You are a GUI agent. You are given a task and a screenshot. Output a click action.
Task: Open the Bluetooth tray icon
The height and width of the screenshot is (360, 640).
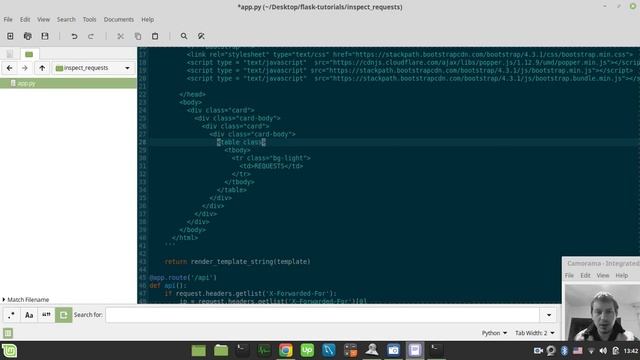tap(564, 351)
